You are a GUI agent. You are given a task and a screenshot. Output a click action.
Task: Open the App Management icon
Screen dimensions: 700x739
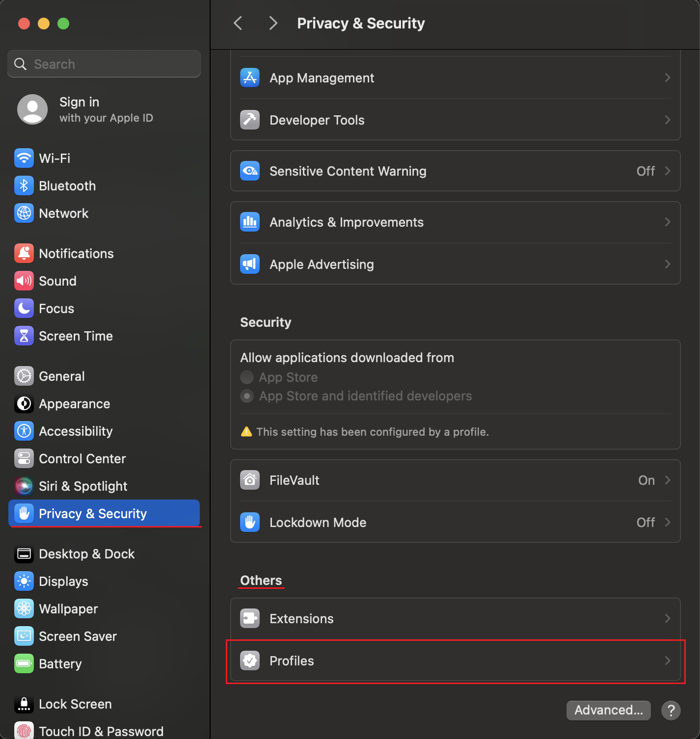tap(250, 78)
